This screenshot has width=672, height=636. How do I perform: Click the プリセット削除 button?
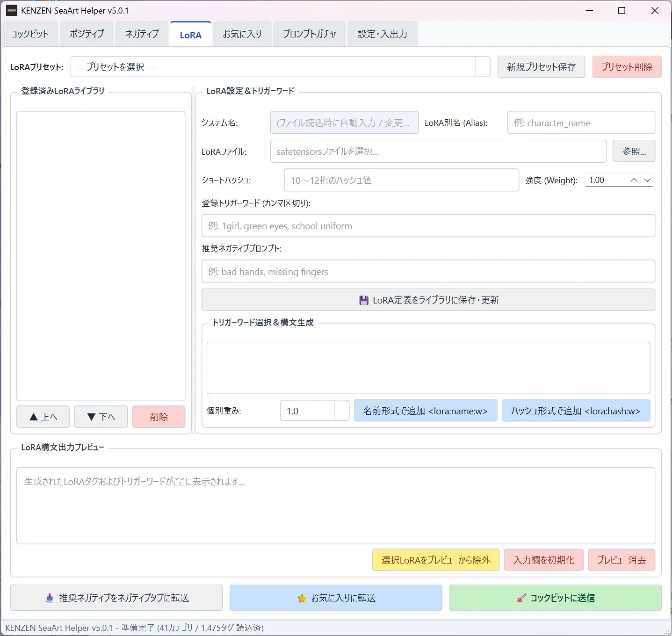(x=627, y=67)
